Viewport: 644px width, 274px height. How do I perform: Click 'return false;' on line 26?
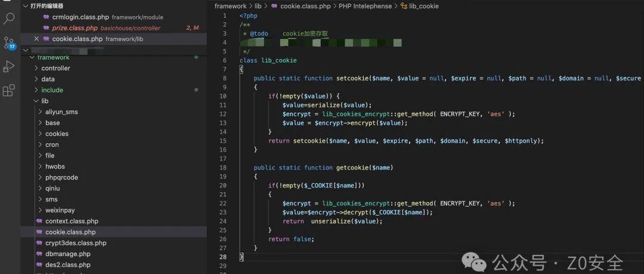point(291,239)
